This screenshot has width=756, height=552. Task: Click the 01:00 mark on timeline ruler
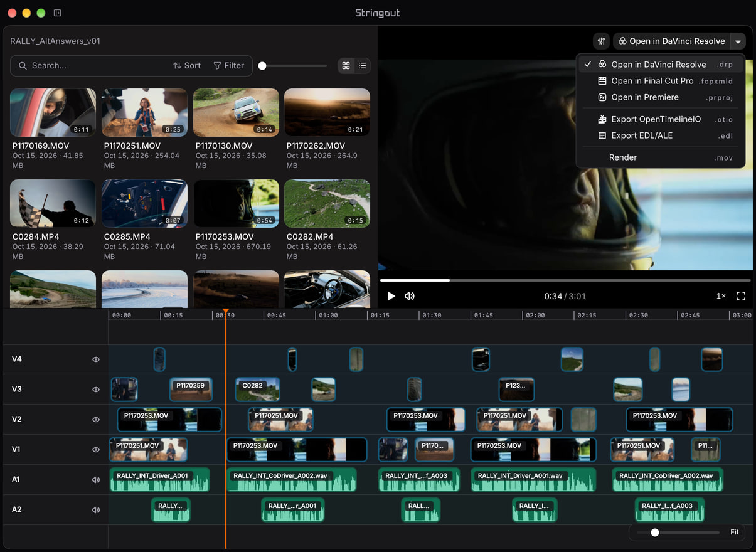[329, 316]
